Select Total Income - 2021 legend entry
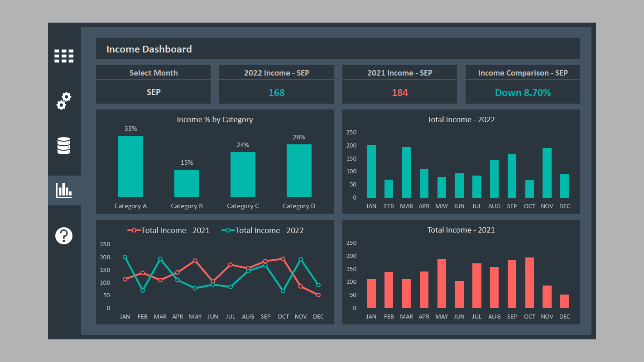 [169, 230]
